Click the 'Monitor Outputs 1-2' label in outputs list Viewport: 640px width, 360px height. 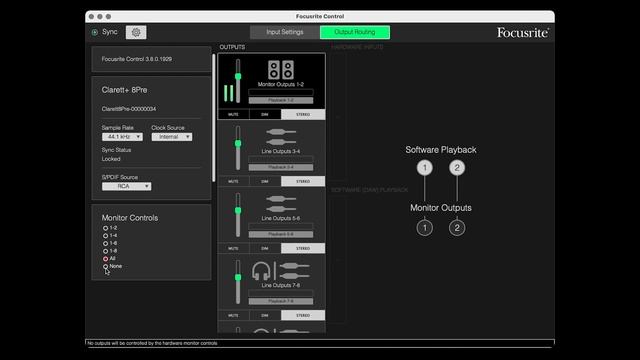281,84
